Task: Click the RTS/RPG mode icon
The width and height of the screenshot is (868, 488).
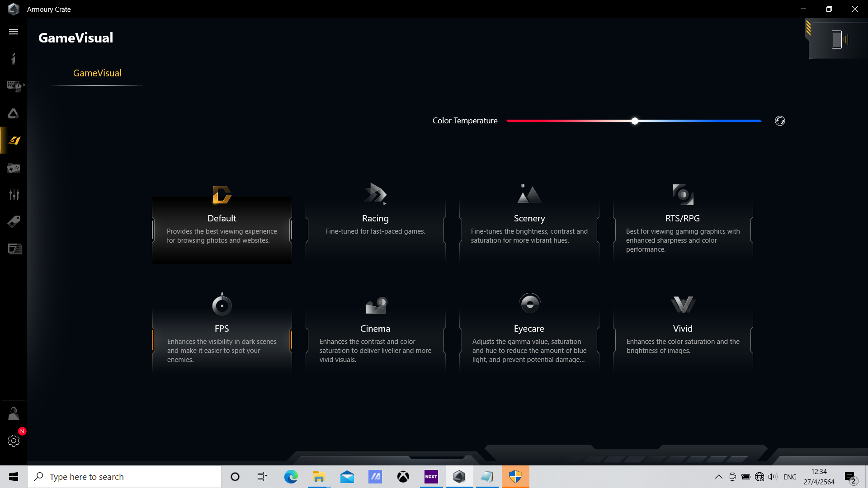Action: 683,194
